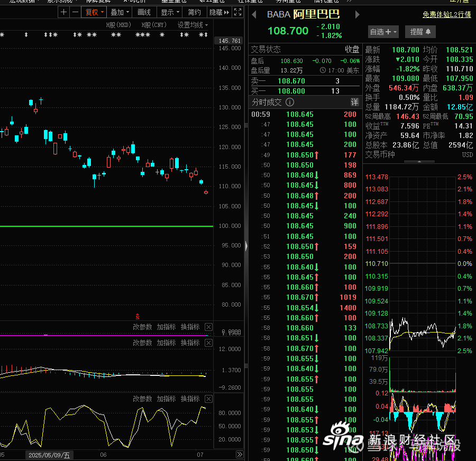476x461 pixels.
Task: Select the 00:59 108.645 trade row
Action: [x=304, y=114]
